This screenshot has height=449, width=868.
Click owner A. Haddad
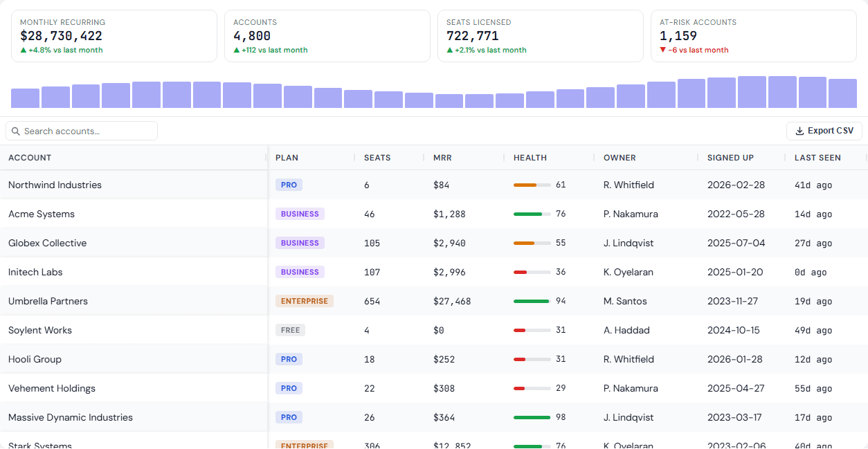tap(626, 330)
